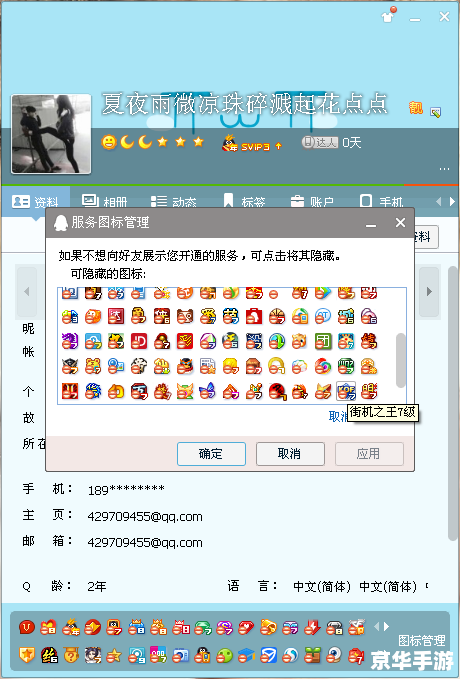Select the highlighted KOF arcade king icon
The height and width of the screenshot is (679, 460).
pyautogui.click(x=346, y=391)
